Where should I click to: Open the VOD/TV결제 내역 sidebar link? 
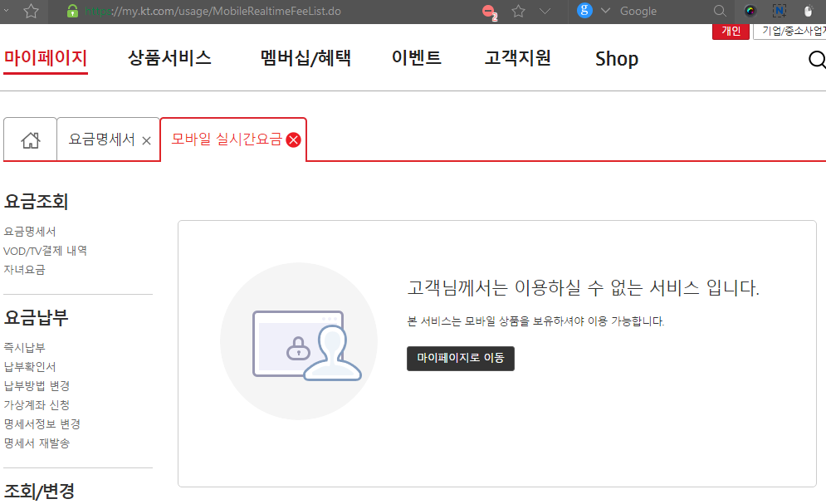point(46,251)
